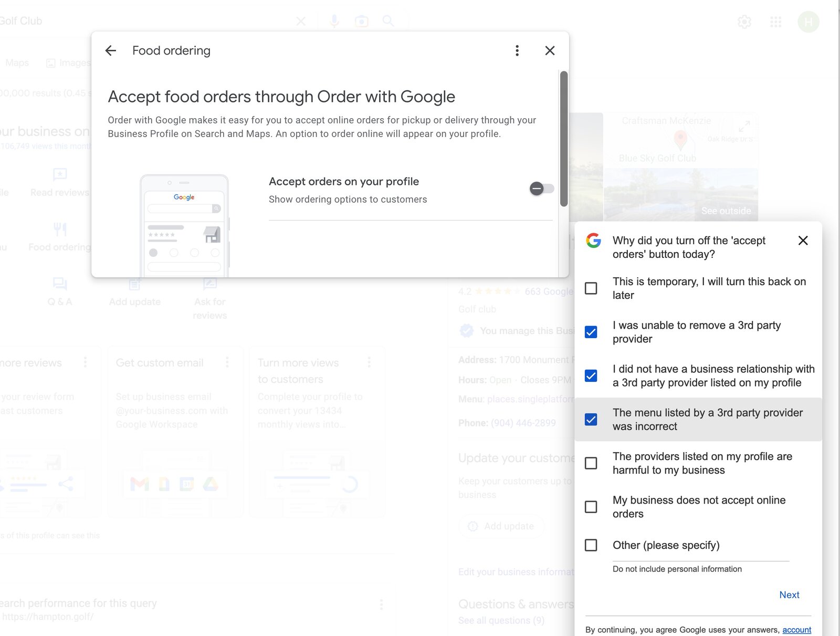Open Read reviews in background page
The width and height of the screenshot is (840, 636).
[59, 182]
